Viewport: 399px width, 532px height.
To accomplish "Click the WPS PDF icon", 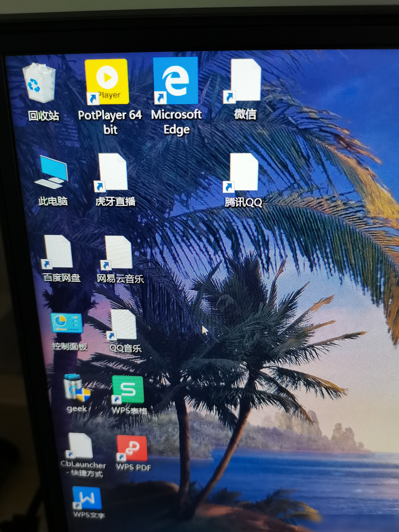I will click(132, 448).
